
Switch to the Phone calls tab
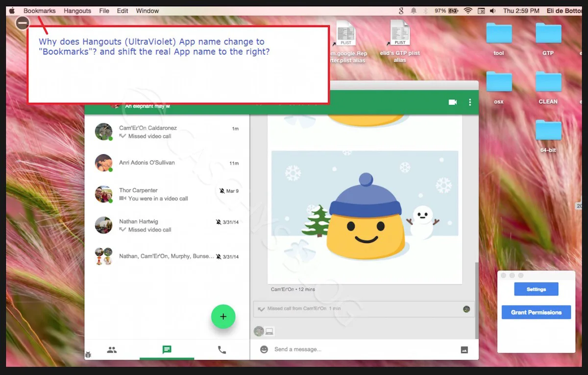tap(222, 350)
